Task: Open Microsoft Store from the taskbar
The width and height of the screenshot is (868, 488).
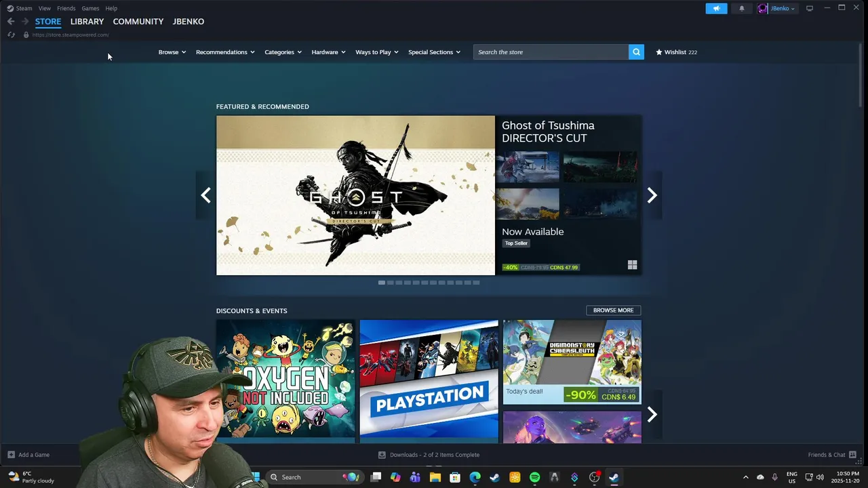Action: 455,477
